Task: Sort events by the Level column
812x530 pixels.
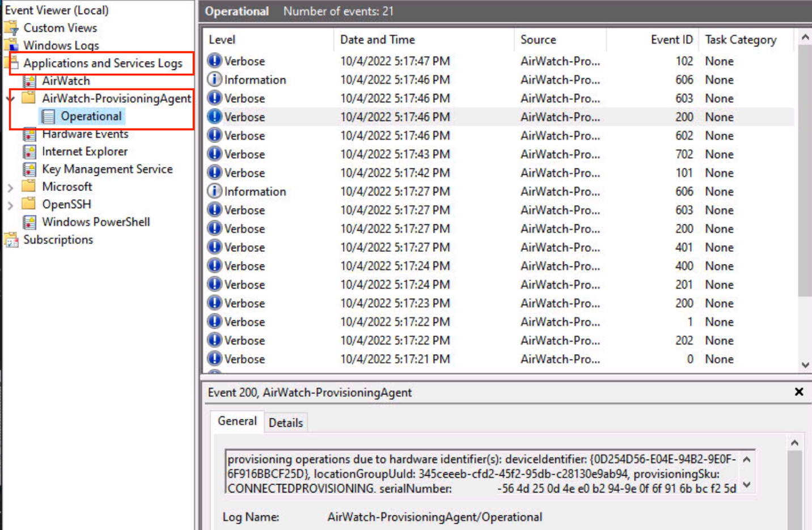Action: coord(222,39)
